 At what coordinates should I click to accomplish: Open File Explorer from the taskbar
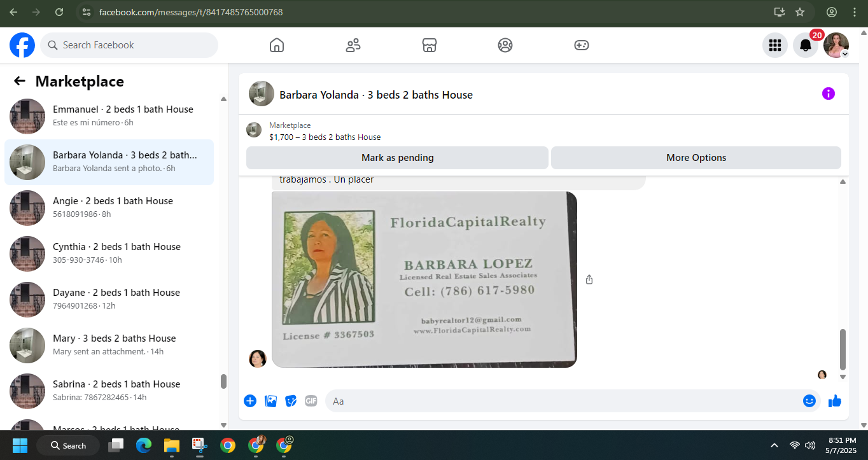tap(172, 445)
